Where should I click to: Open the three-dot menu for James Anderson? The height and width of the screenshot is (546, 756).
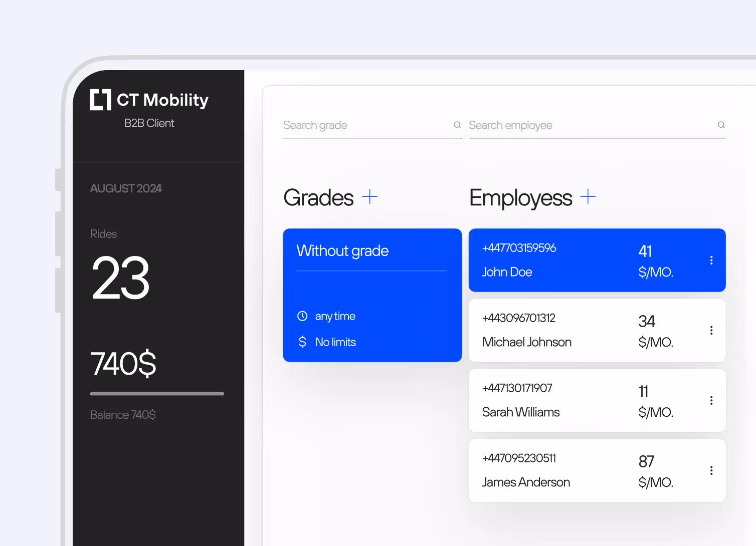coord(711,470)
